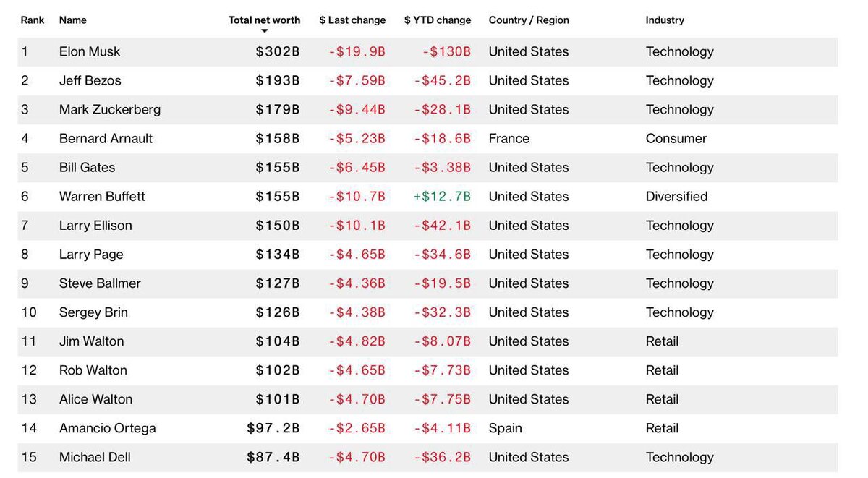868x478 pixels.
Task: Open Amancio Ortega's row
Action: point(427,428)
